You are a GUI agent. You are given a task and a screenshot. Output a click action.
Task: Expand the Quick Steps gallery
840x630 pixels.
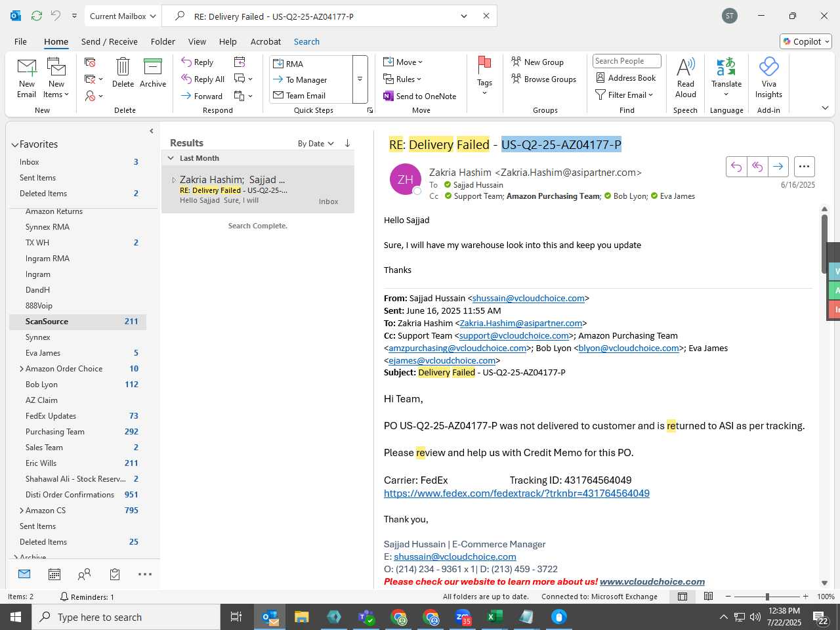[x=360, y=79]
